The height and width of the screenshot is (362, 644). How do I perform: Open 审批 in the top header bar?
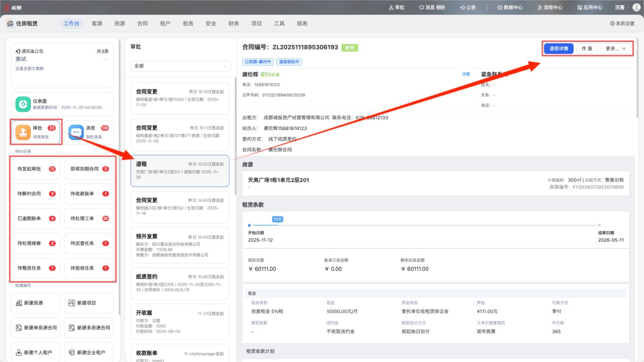pos(396,8)
